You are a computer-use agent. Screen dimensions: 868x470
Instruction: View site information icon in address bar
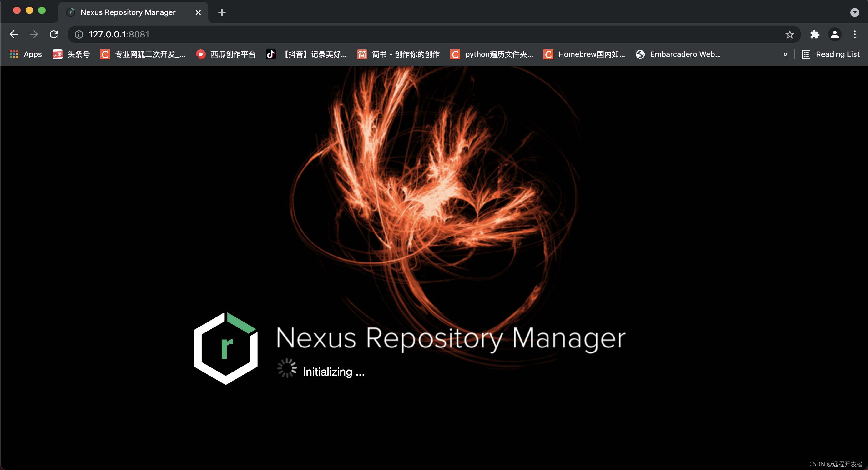tap(79, 34)
